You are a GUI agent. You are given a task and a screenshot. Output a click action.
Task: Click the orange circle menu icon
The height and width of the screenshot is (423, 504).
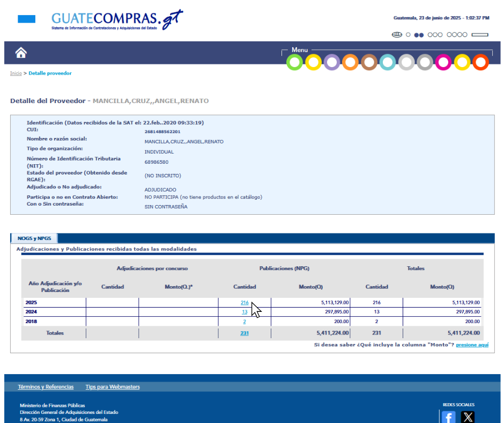coord(350,62)
